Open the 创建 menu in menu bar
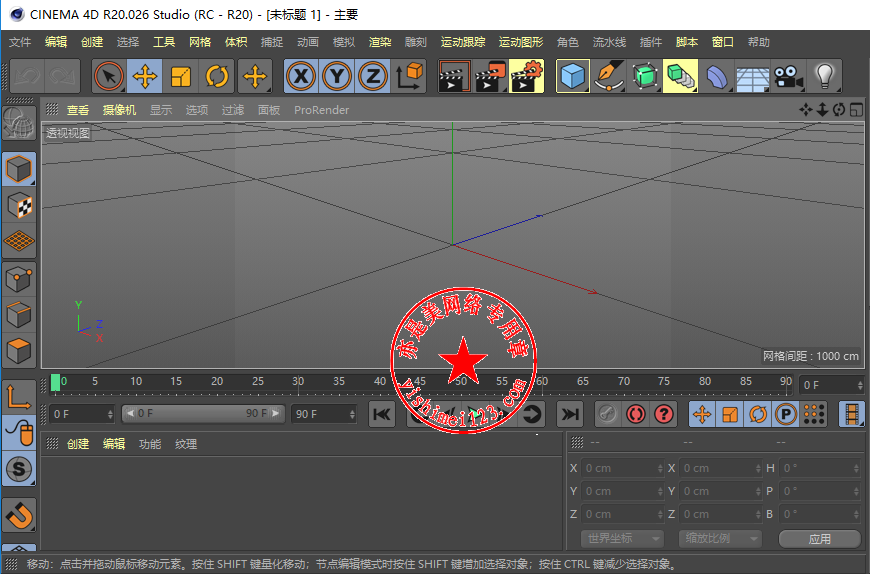The image size is (870, 574). pyautogui.click(x=92, y=42)
